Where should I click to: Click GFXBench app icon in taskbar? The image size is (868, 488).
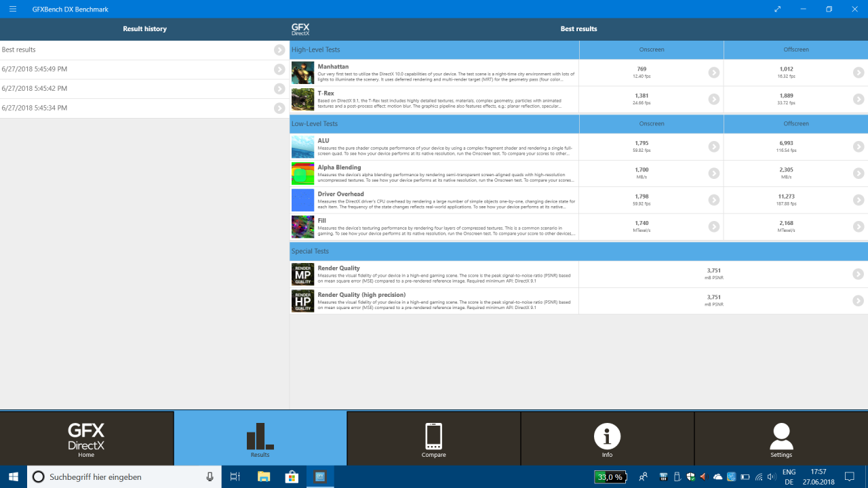pyautogui.click(x=320, y=476)
